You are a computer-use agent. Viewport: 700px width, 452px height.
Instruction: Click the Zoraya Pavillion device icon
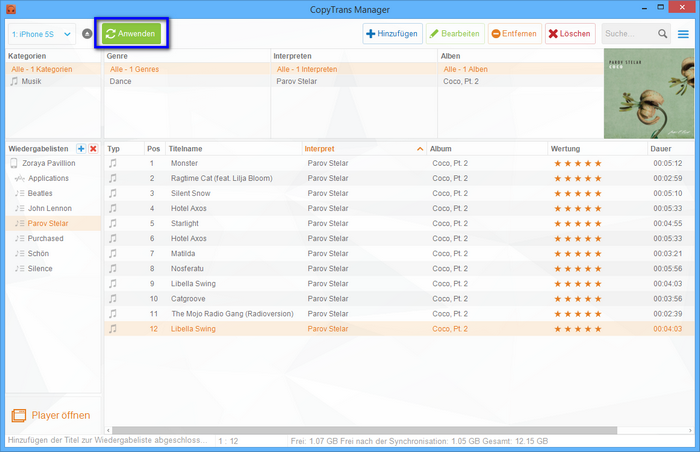tap(15, 163)
